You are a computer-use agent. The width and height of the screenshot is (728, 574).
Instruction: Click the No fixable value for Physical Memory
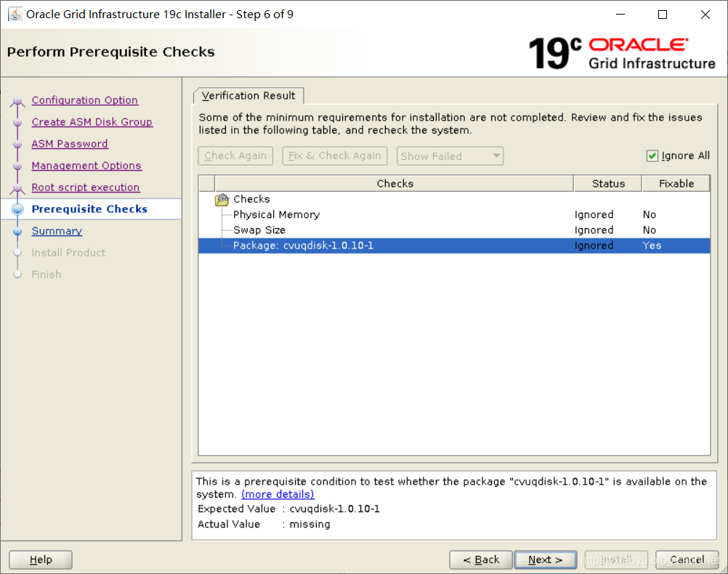pyautogui.click(x=649, y=215)
